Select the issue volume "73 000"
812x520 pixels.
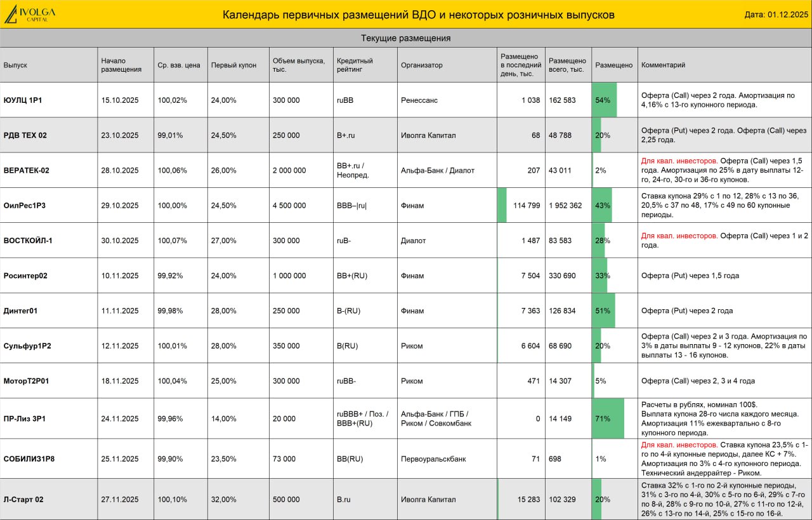pos(284,458)
